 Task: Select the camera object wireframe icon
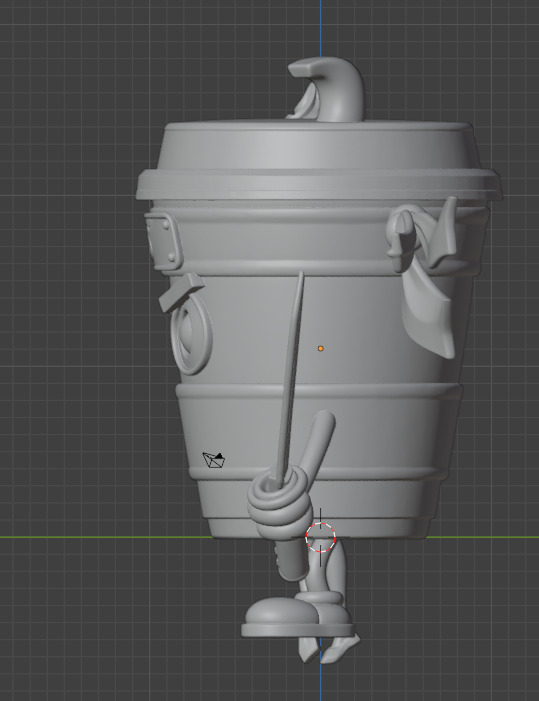coord(214,460)
